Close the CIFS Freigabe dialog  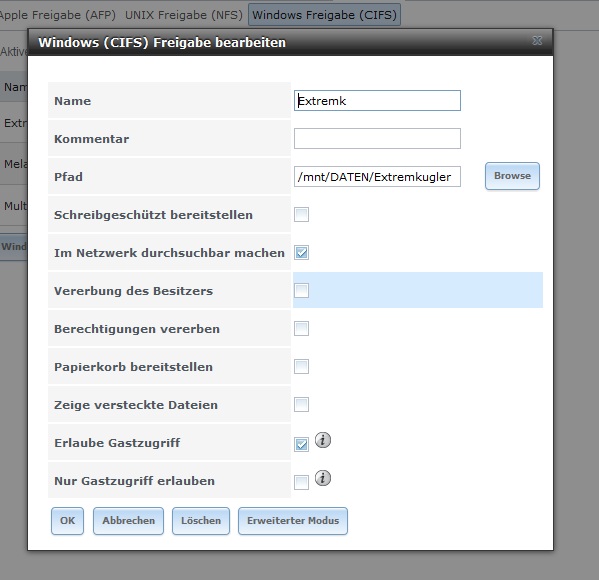point(537,41)
